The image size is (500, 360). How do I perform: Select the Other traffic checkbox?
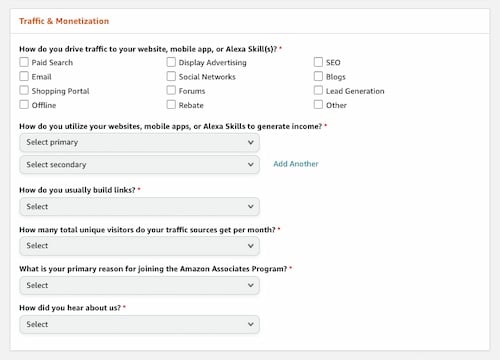pos(318,105)
